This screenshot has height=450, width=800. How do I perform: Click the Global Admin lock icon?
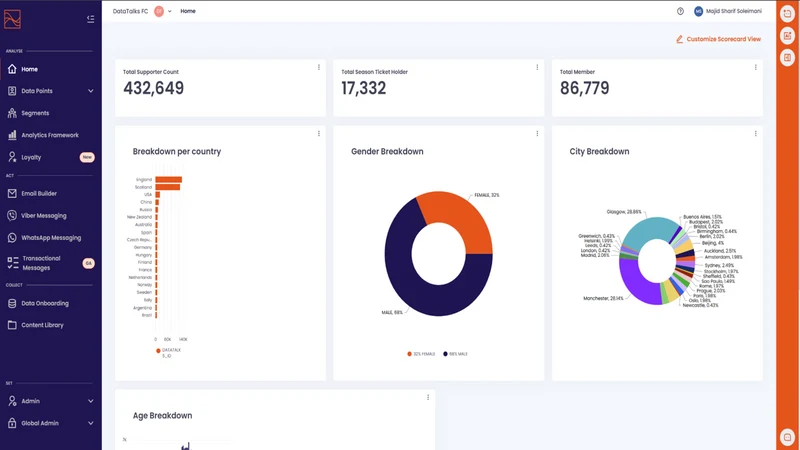12,423
